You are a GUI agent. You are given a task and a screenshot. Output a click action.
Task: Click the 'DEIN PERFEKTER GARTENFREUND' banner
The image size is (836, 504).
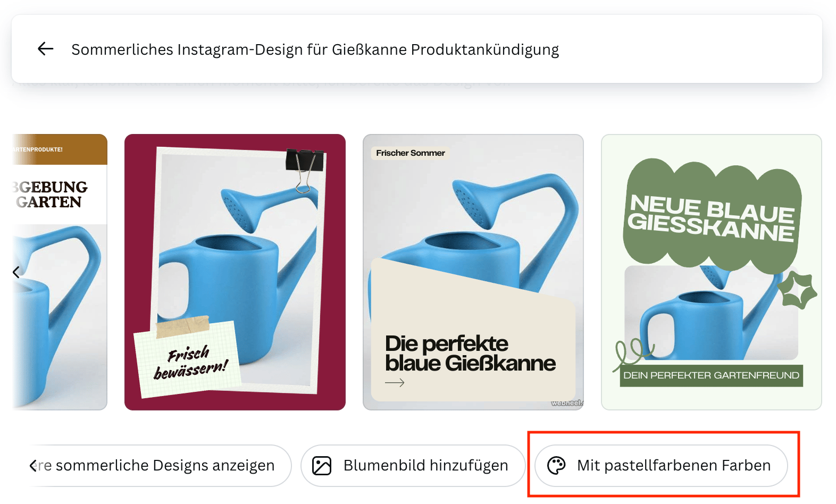[x=711, y=375]
